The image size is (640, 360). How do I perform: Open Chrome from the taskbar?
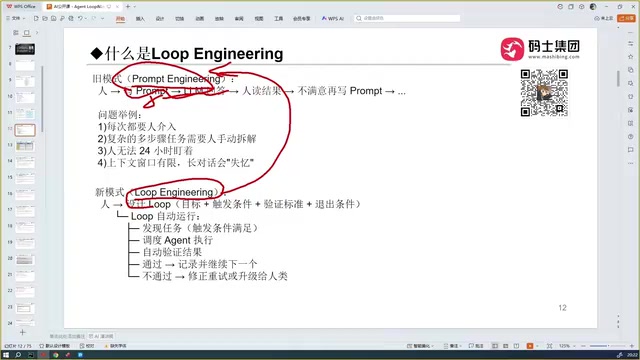[x=56, y=355]
